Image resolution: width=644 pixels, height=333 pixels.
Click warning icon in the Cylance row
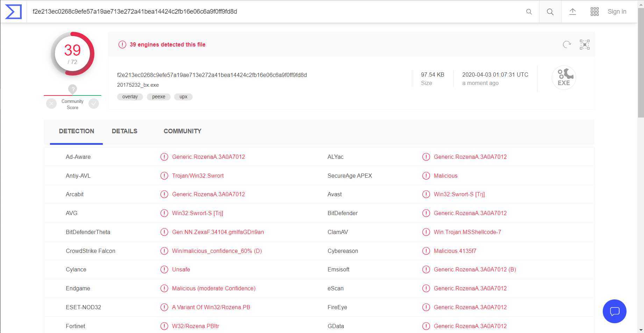[164, 269]
